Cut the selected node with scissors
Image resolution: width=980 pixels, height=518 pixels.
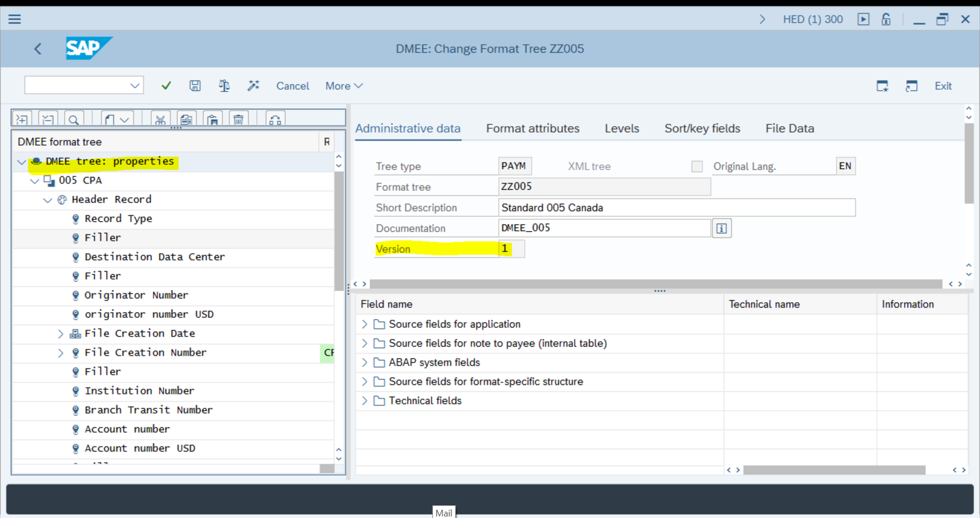[160, 120]
